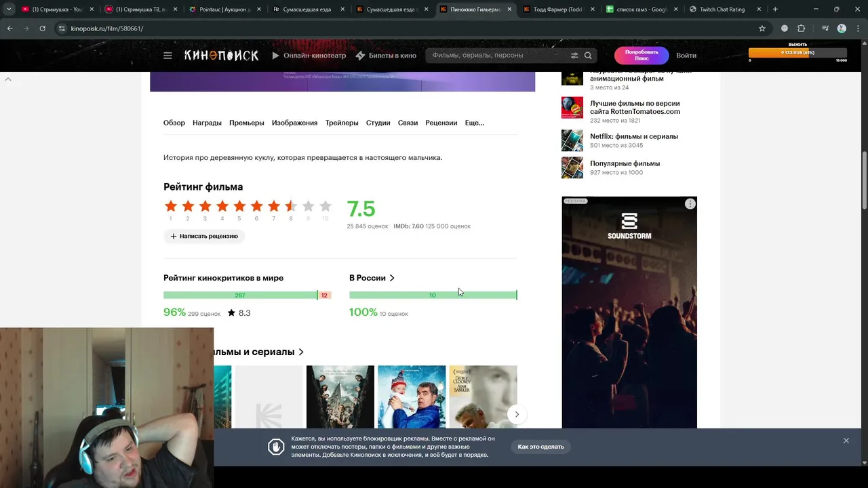Rate the film 4 stars

[x=222, y=206]
